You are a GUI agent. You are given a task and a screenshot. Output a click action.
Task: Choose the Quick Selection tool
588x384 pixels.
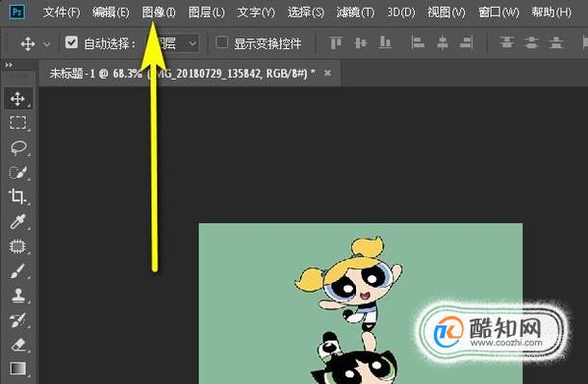(18, 172)
